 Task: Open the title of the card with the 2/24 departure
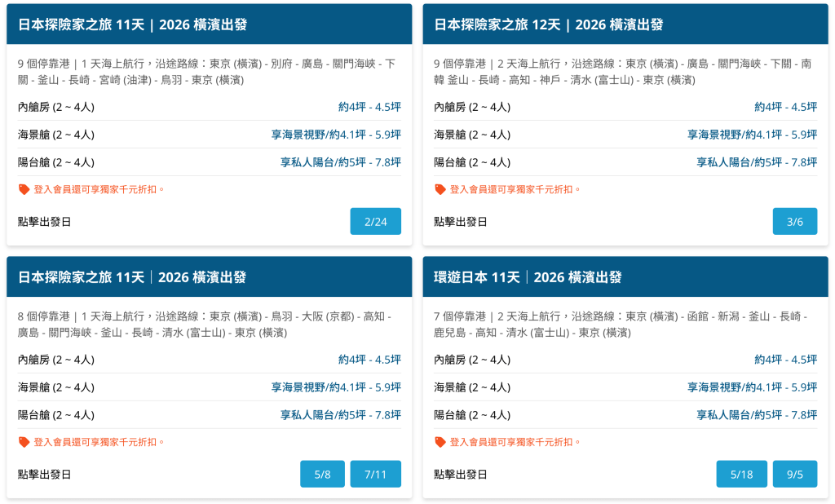[132, 24]
